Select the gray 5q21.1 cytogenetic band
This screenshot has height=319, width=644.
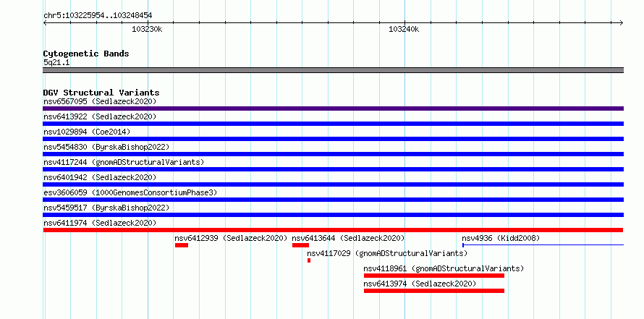point(333,70)
